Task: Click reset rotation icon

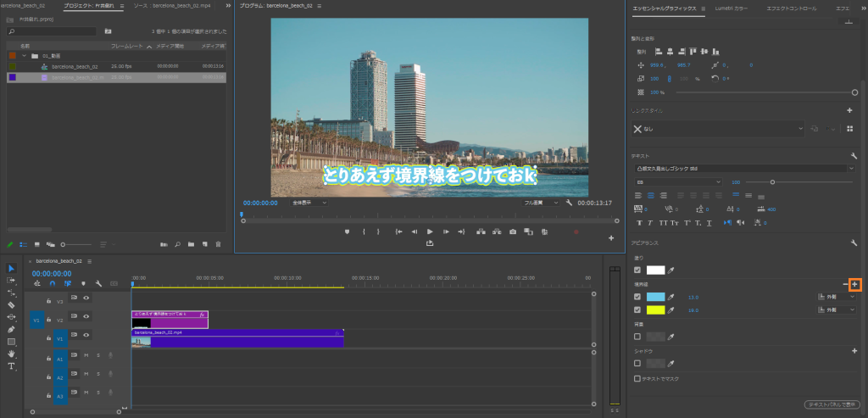Action: pyautogui.click(x=715, y=79)
